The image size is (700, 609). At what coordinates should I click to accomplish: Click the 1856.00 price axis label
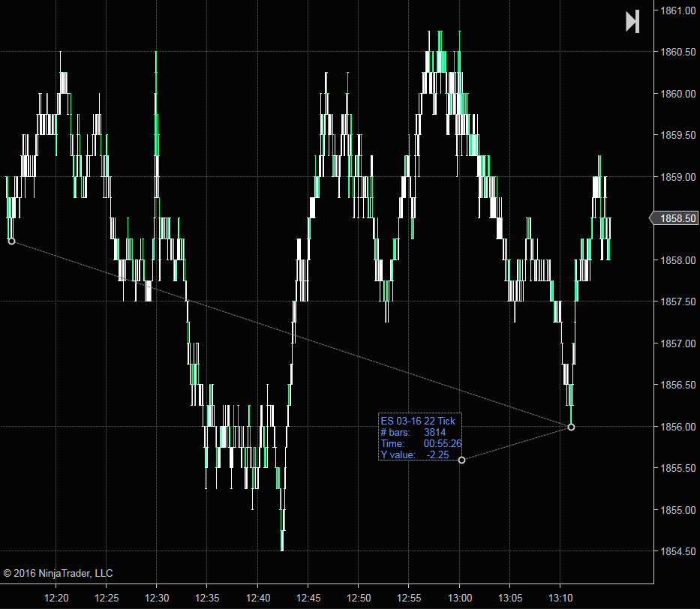point(677,427)
